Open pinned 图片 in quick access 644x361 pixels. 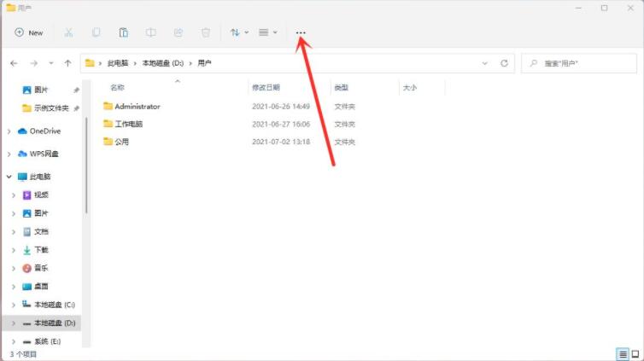pos(41,90)
